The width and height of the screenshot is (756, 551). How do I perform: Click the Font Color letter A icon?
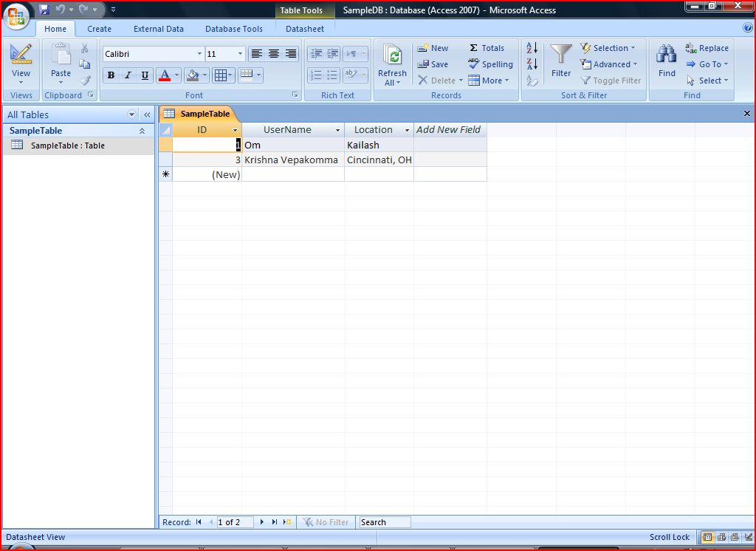(x=165, y=75)
